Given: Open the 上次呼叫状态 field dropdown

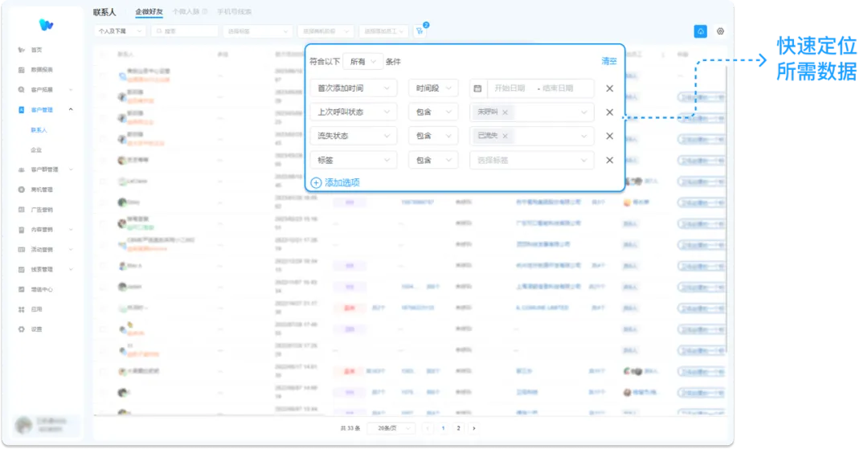Looking at the screenshot, I should coord(353,112).
